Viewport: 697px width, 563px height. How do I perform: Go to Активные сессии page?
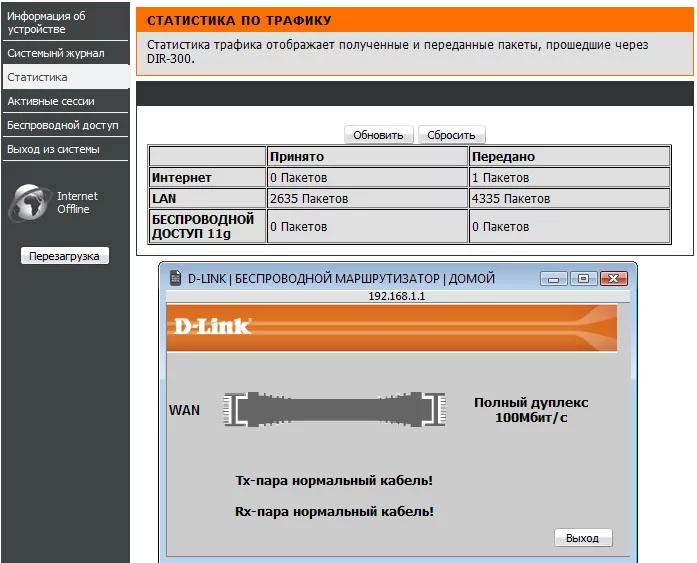coord(65,101)
